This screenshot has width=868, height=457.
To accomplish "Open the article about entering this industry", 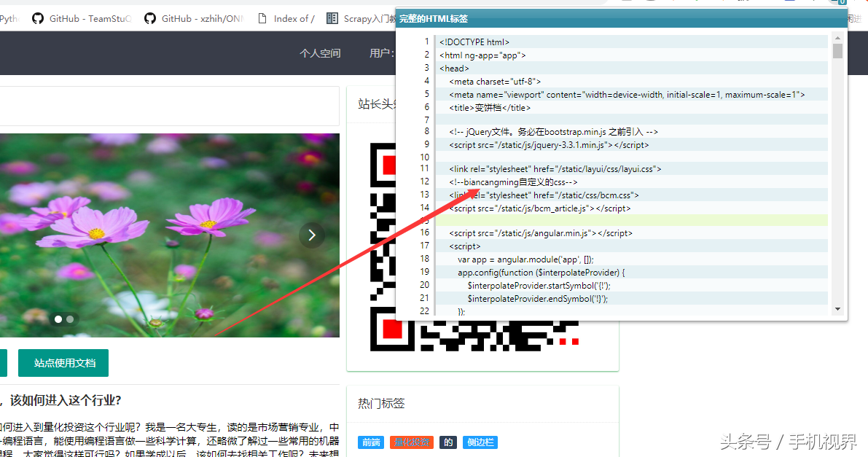I will pos(62,400).
